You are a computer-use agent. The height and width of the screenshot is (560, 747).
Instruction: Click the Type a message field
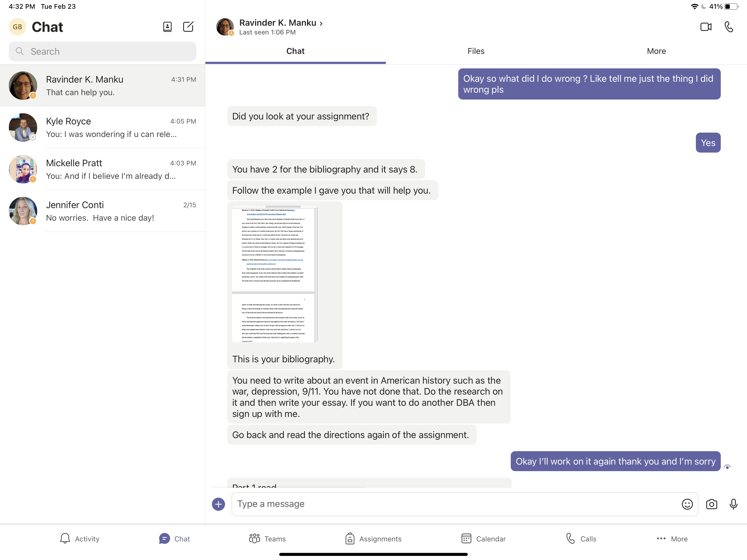(456, 504)
